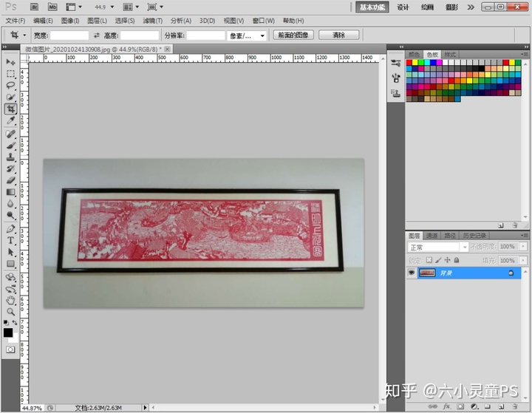
Task: Switch to 设计 workspace
Action: pyautogui.click(x=403, y=7)
